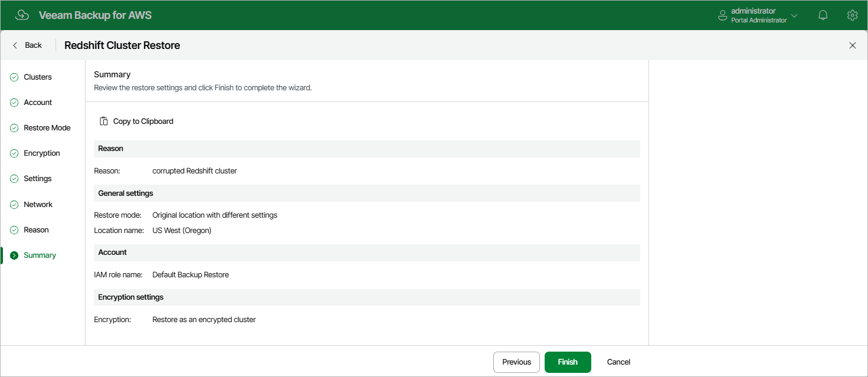This screenshot has height=377, width=868.
Task: Open the notifications bell
Action: tap(823, 15)
